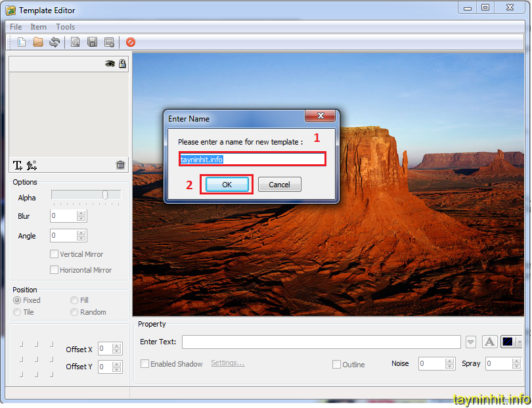Enable the Vertical Mirror checkbox

(x=55, y=254)
